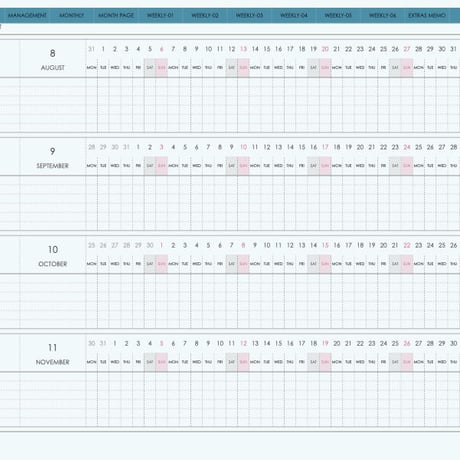Select date 22 in the November row

click(360, 344)
